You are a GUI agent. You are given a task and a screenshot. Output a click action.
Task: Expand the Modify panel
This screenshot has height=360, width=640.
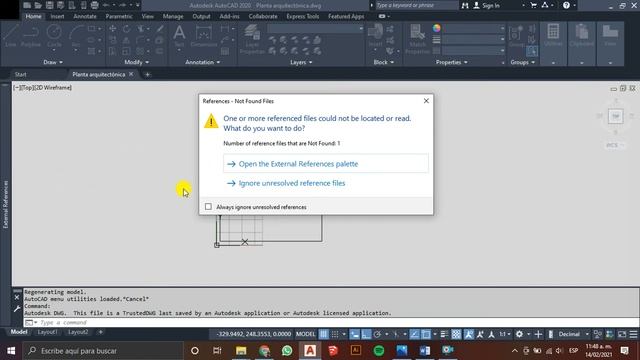[137, 62]
